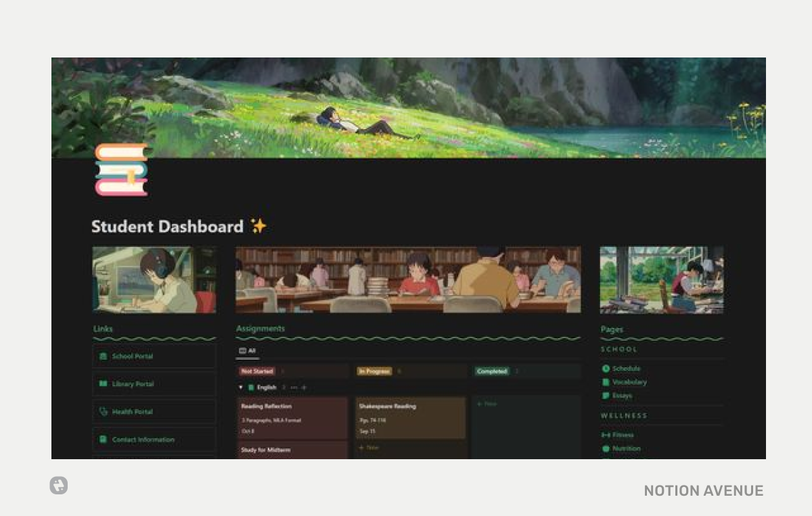Click the meadow cover banner image
This screenshot has width=812, height=516.
coord(409,108)
